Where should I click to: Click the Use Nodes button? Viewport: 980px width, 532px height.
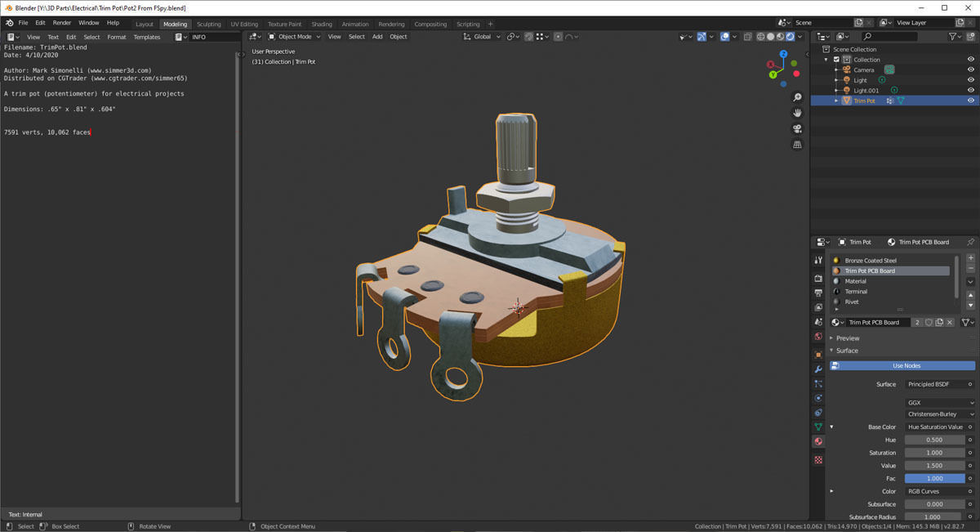point(902,365)
